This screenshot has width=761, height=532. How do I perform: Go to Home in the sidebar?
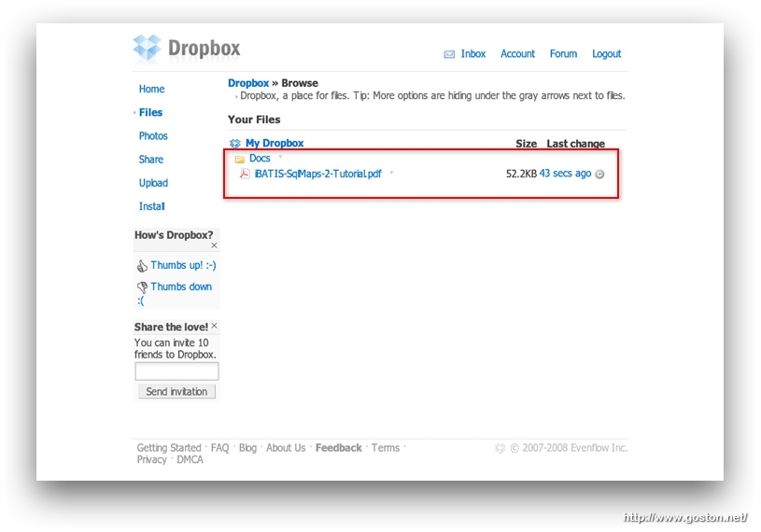(151, 90)
